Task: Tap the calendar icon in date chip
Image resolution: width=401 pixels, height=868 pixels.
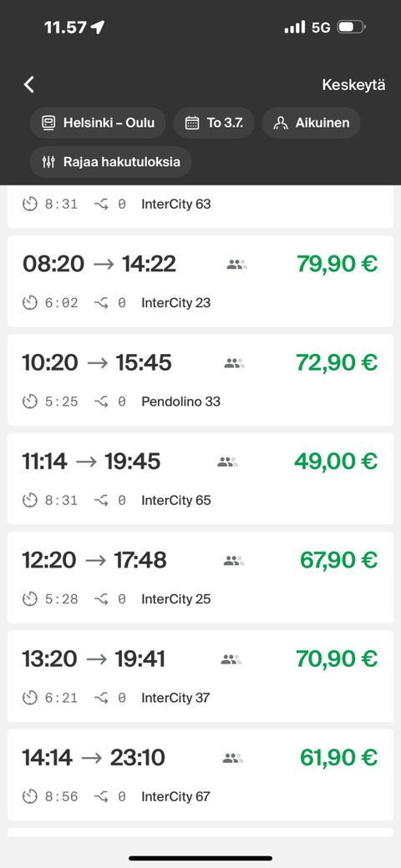Action: pos(191,123)
